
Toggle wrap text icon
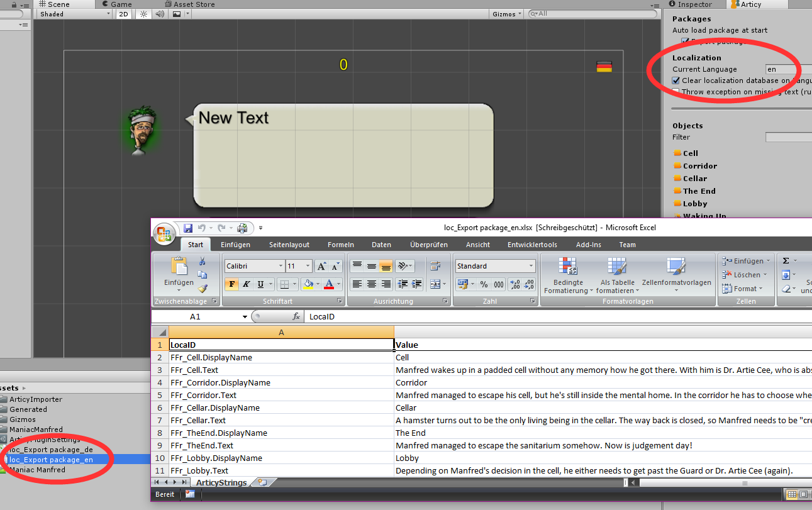click(435, 266)
